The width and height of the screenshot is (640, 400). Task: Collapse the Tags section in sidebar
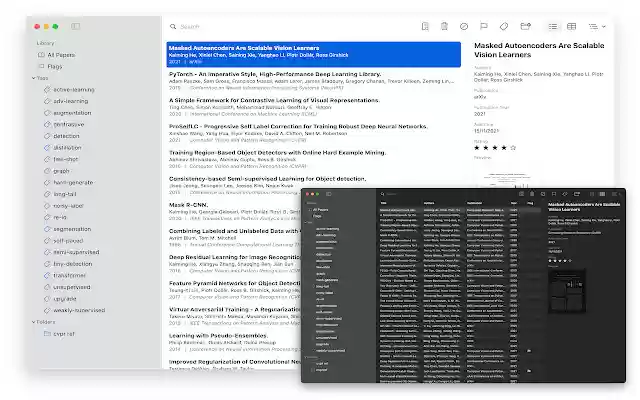tap(33, 78)
